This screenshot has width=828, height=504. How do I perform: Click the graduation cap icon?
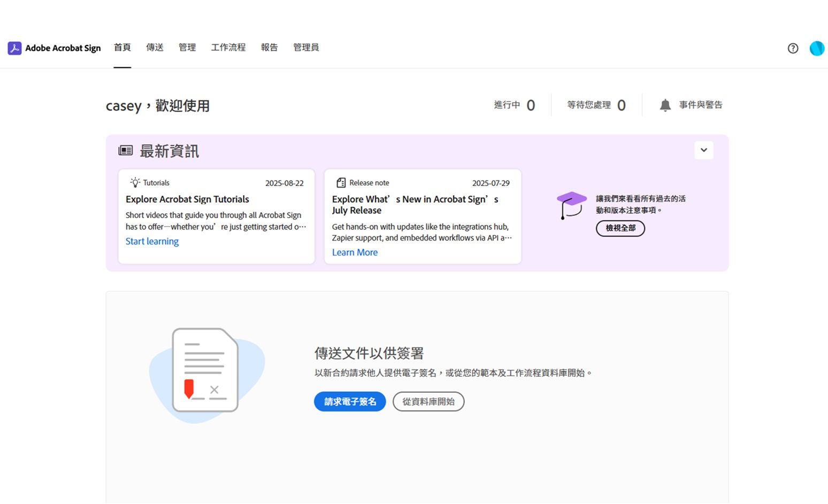[x=571, y=205]
